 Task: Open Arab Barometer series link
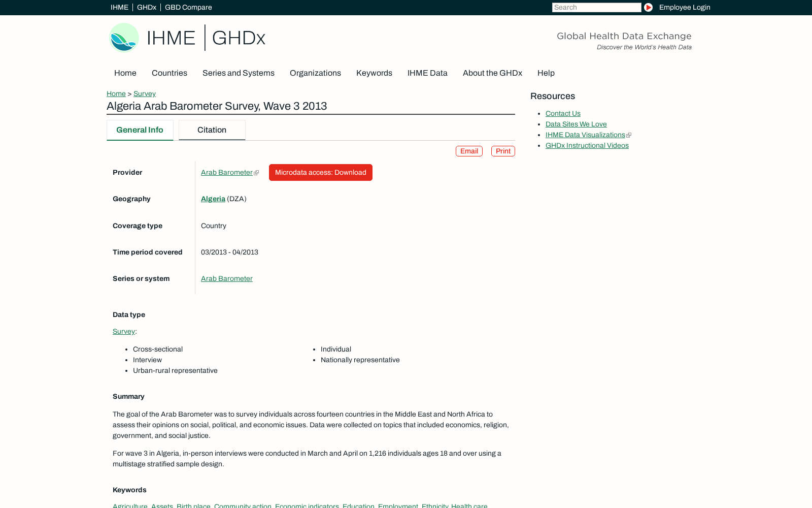pos(227,278)
